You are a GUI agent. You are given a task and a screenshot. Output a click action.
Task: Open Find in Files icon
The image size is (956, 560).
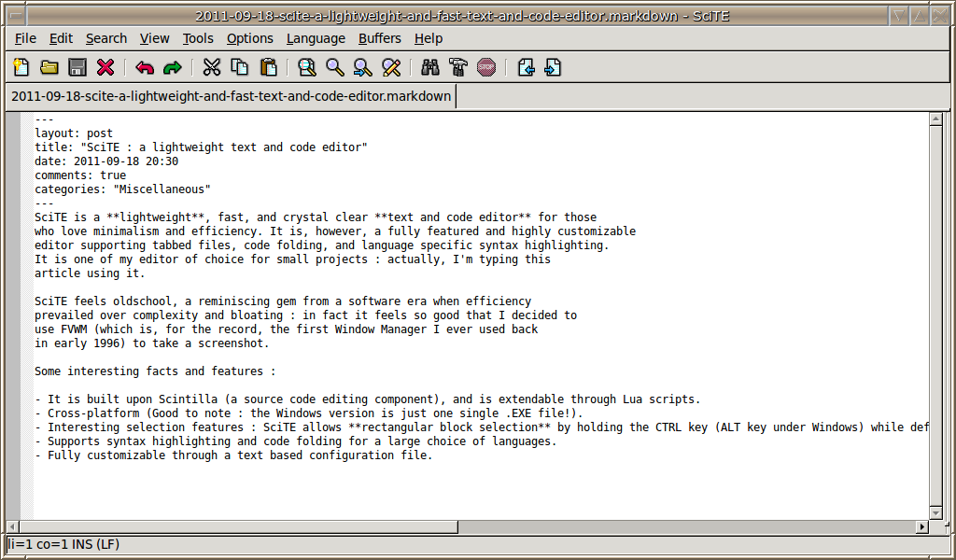pyautogui.click(x=306, y=67)
